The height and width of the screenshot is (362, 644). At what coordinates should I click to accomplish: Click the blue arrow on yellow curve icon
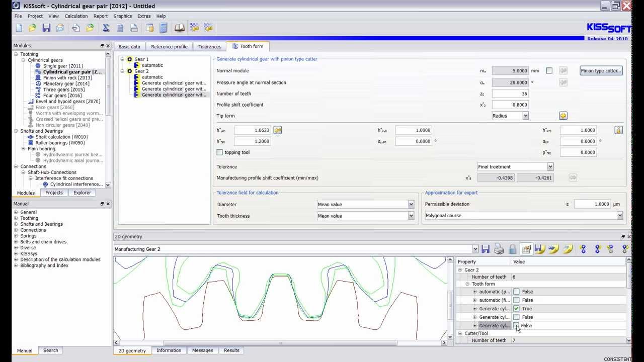(553, 249)
